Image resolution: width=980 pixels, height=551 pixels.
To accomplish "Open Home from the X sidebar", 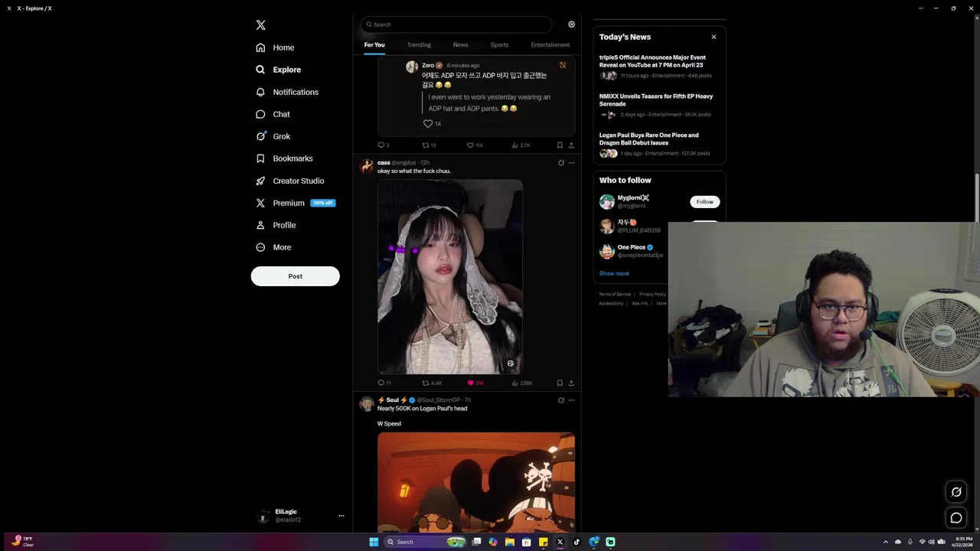I will [x=276, y=47].
